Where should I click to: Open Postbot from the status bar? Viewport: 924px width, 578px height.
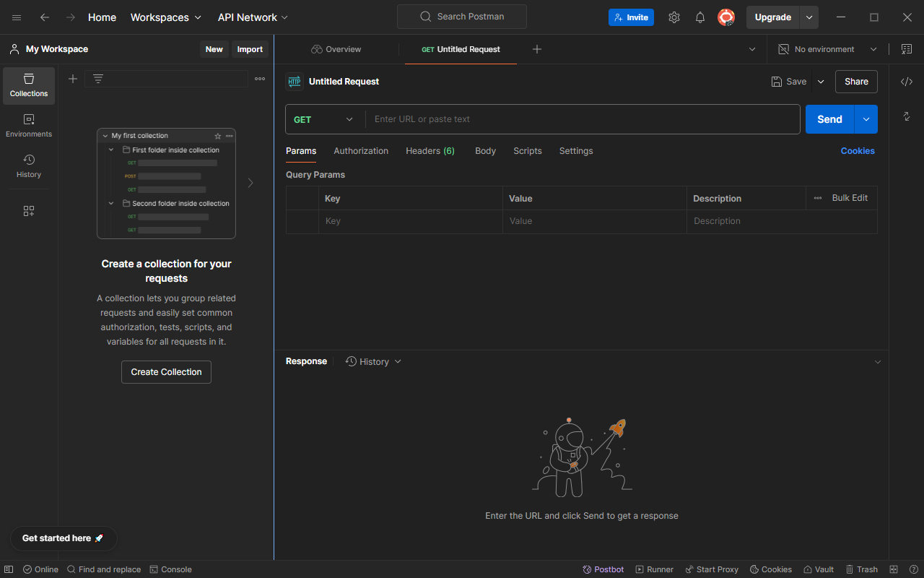pos(603,569)
